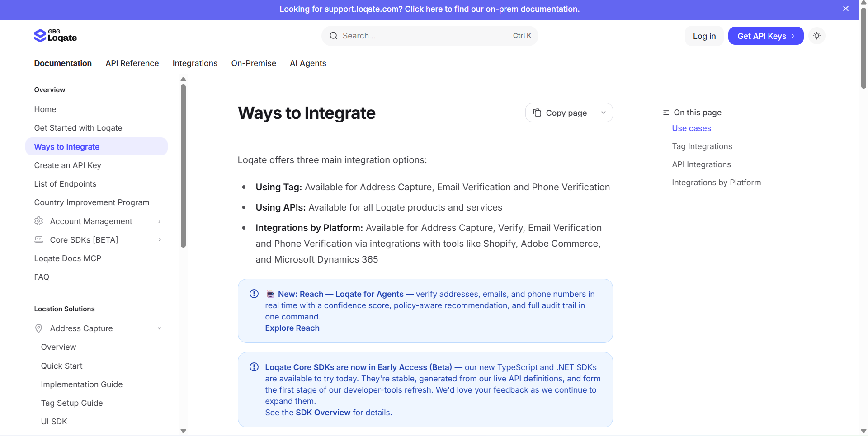Click the copy icon in Copy page
This screenshot has width=868, height=436.
537,113
